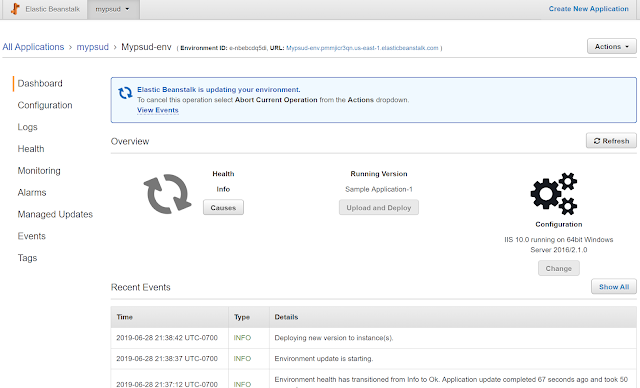Click the Elastic Beanstalk logo icon
The width and height of the screenshot is (640, 388).
click(x=15, y=9)
